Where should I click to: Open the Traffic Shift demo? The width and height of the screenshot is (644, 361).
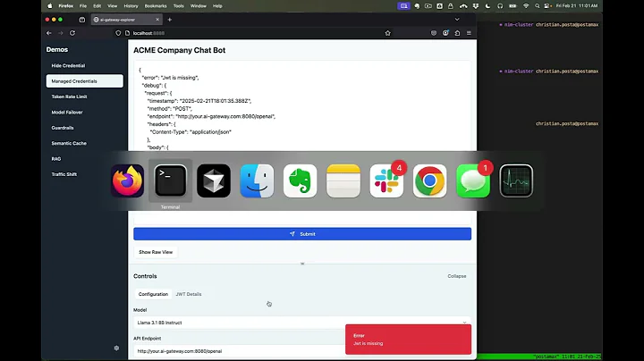85,174
